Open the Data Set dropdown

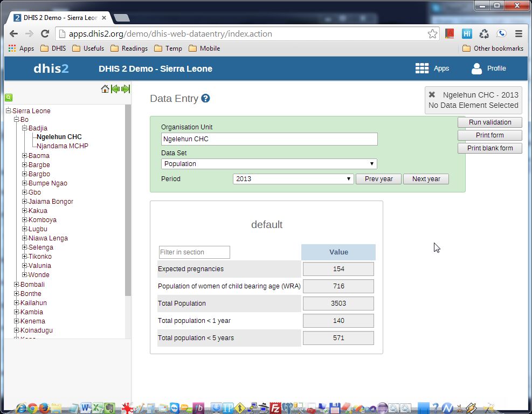269,164
